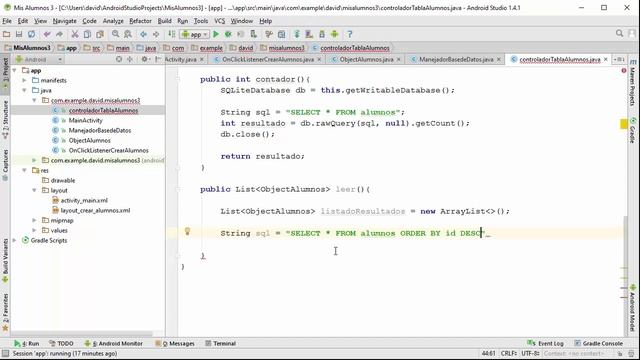
Task: Click the src breadcrumb in navigation bar
Action: (96, 48)
